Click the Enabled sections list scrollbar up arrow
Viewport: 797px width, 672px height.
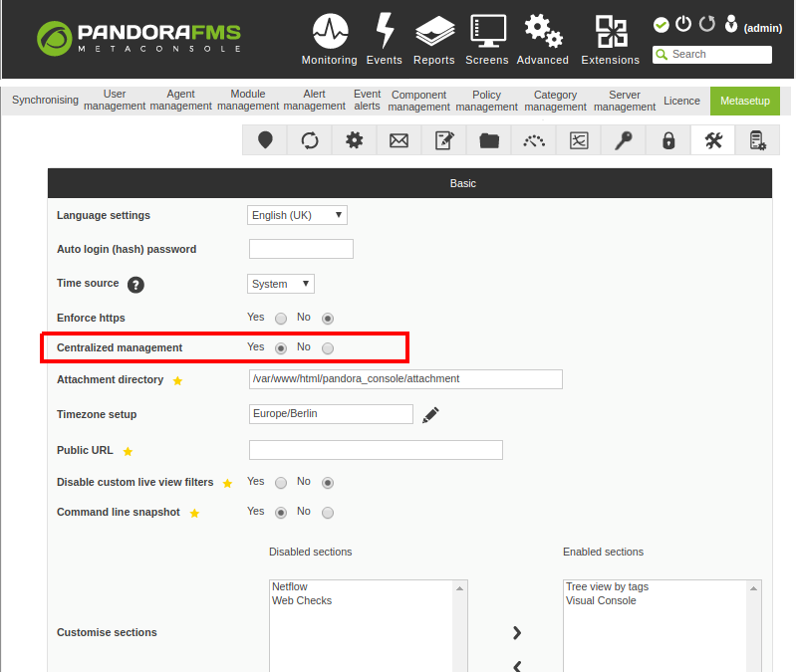754,588
